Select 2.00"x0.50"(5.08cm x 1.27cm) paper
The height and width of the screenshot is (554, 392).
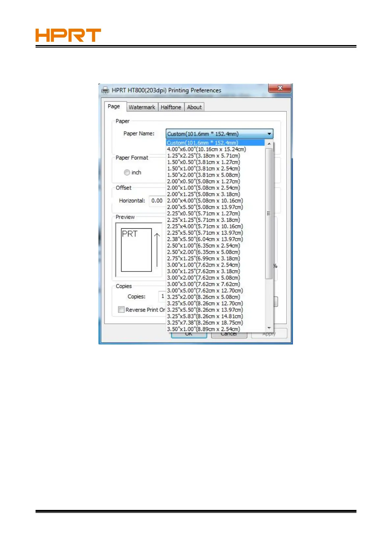coord(215,181)
